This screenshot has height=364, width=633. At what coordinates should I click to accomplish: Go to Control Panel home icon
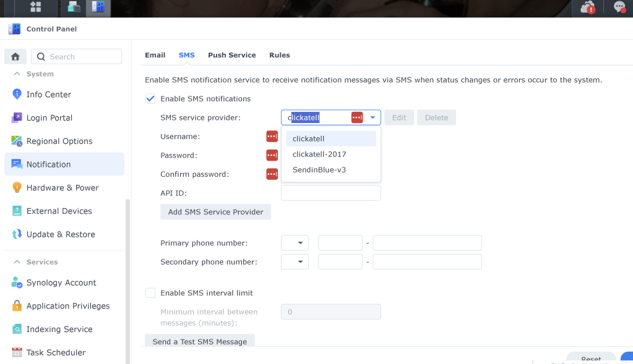[x=15, y=56]
